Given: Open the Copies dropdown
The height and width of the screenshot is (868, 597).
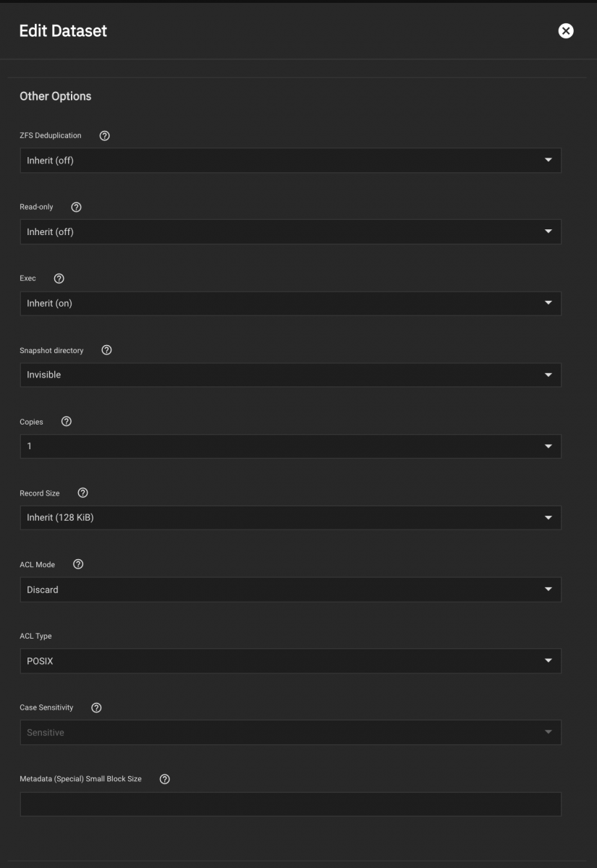Looking at the screenshot, I should click(x=290, y=446).
